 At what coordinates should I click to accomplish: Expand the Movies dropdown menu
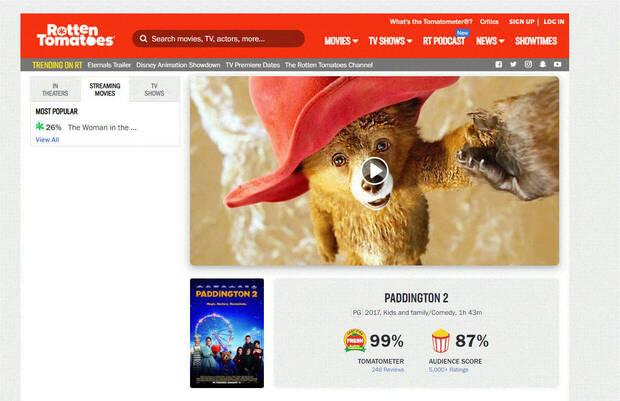point(341,41)
